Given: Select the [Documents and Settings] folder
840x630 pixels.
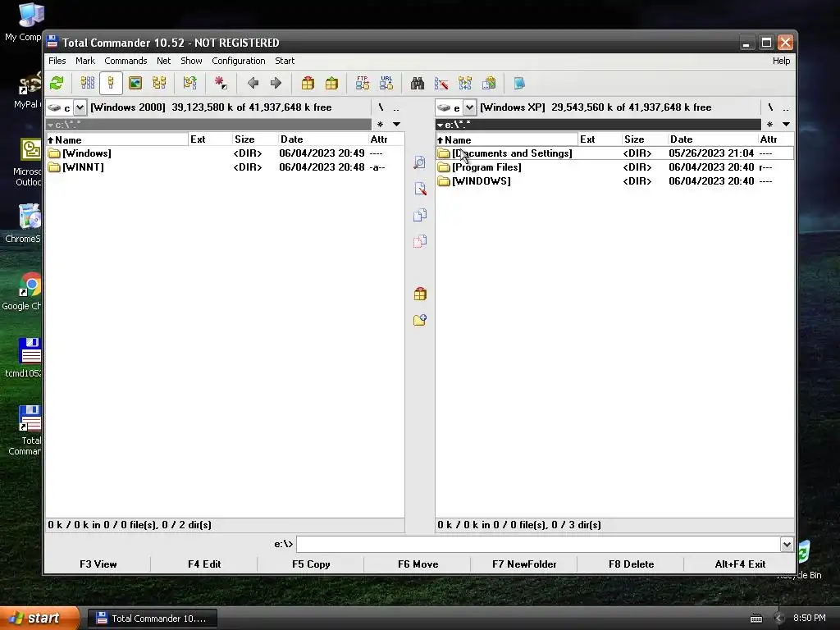Looking at the screenshot, I should click(x=614, y=153).
